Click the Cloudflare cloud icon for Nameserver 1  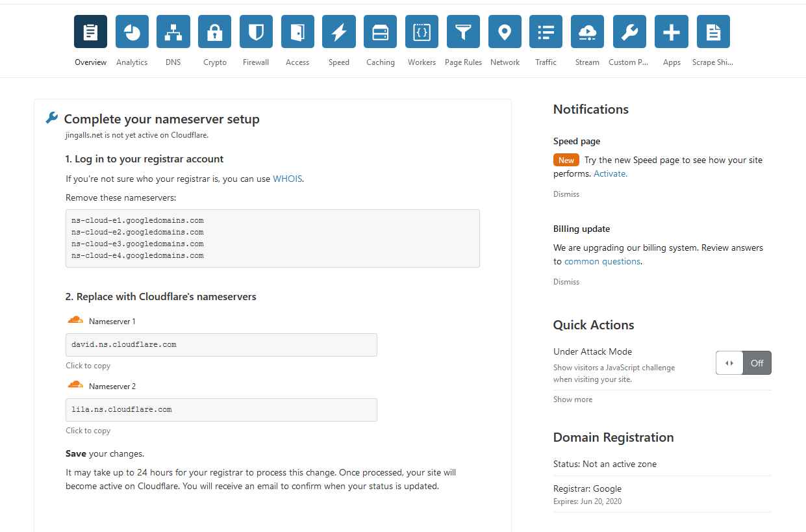click(x=75, y=320)
